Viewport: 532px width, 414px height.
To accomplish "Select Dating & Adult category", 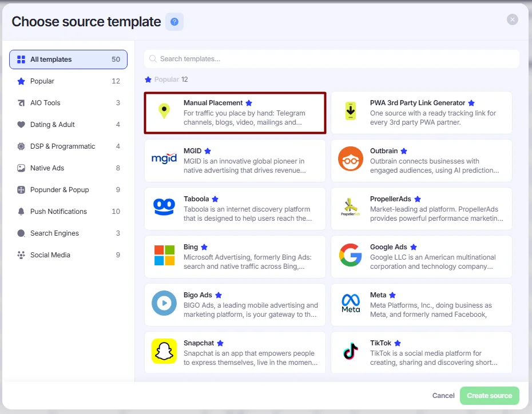I will point(68,125).
